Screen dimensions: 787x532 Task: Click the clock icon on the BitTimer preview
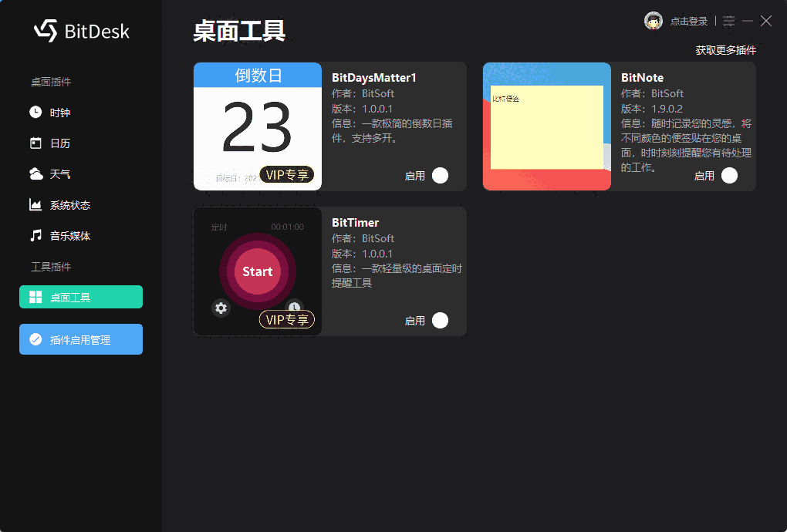(x=294, y=308)
